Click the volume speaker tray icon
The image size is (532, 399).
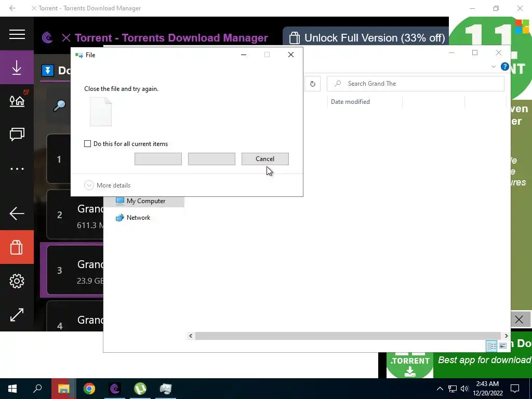coord(464,389)
